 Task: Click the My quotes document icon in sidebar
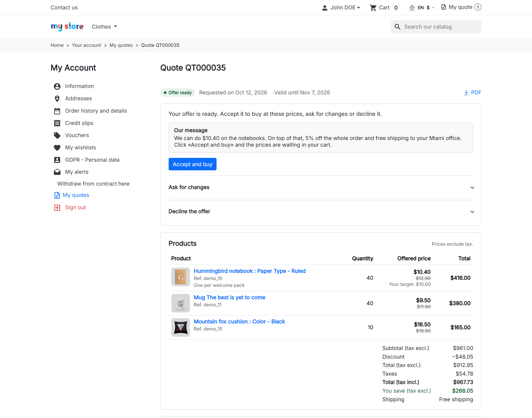tap(57, 195)
